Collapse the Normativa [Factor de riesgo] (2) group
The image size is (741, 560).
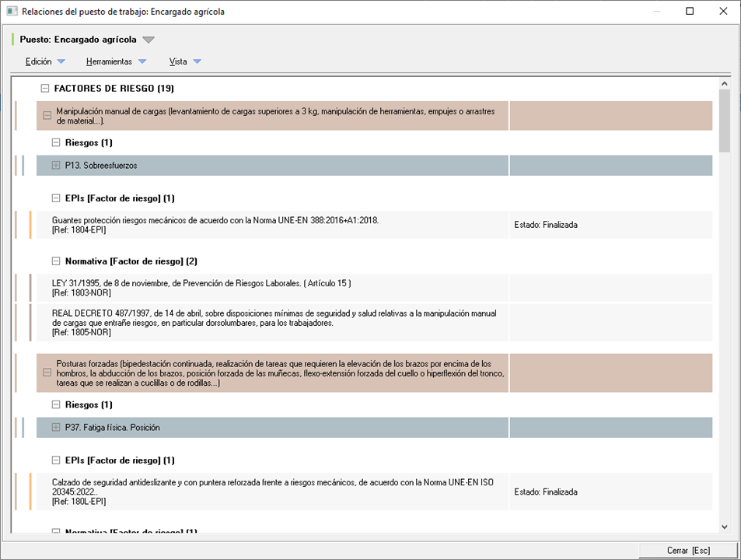(56, 261)
